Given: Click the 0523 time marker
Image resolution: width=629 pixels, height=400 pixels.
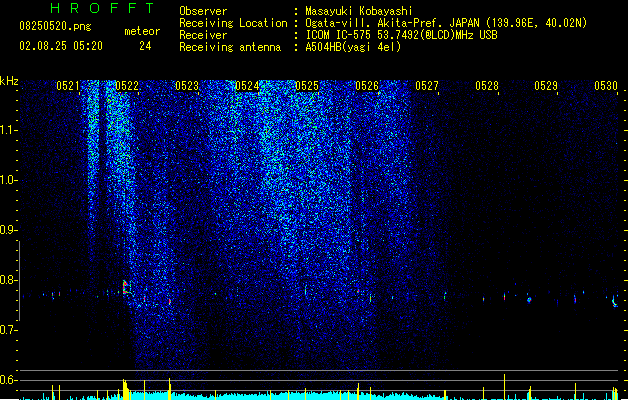Looking at the screenshot, I should (x=187, y=86).
